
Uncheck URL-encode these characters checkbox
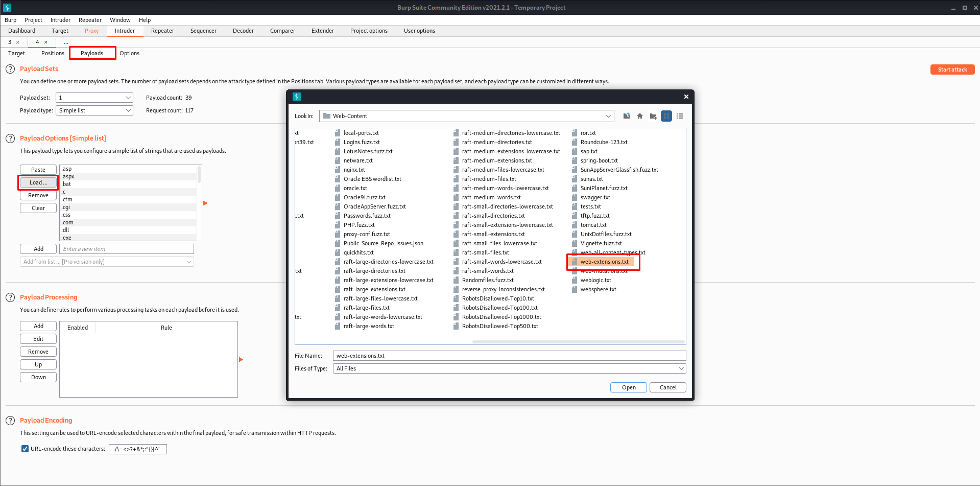coord(25,449)
